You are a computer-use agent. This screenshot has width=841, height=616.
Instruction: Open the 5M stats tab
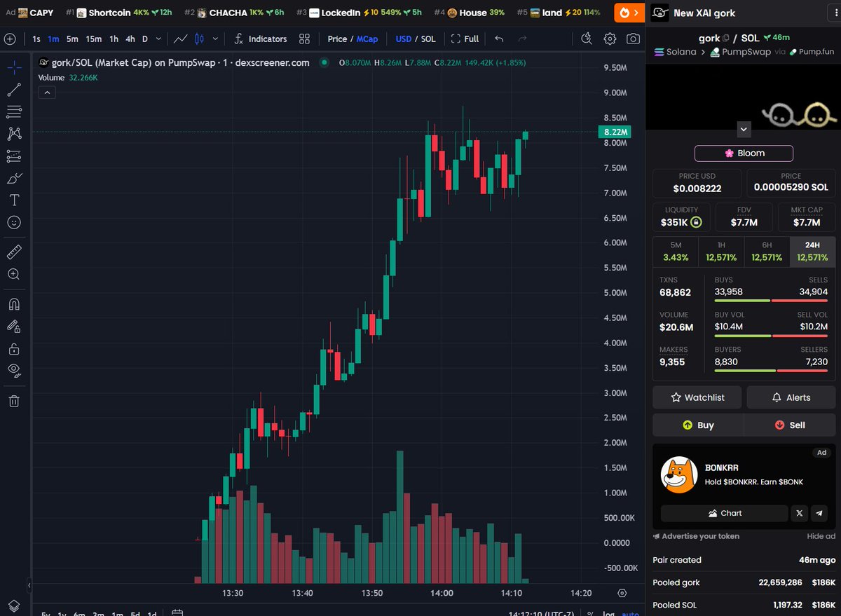pos(676,252)
